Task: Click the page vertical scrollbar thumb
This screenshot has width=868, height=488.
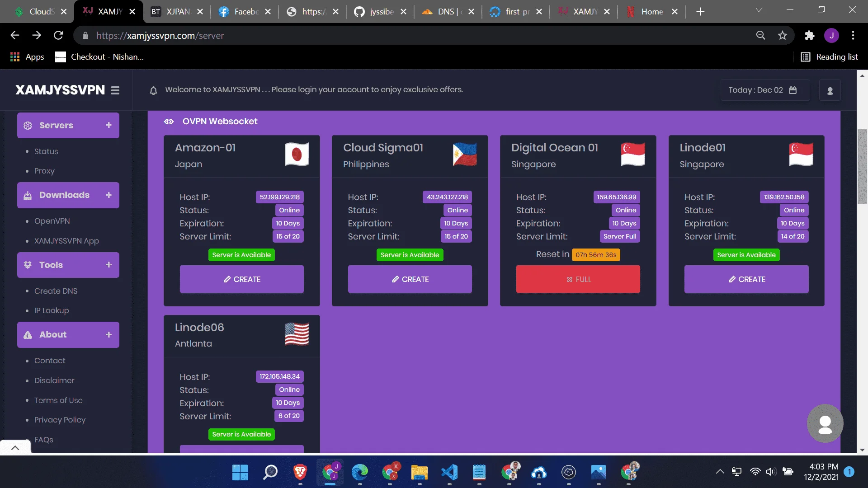Action: pyautogui.click(x=862, y=166)
